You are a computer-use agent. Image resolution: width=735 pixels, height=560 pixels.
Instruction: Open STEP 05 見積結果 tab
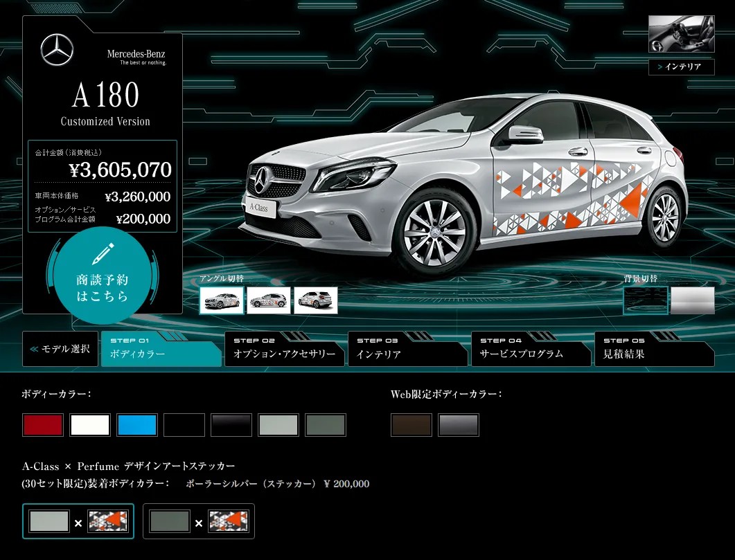[x=655, y=349]
